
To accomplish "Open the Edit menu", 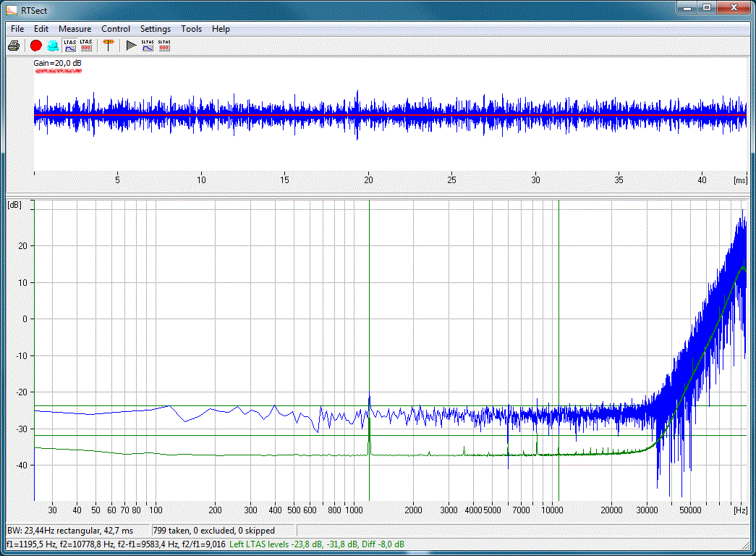I will [41, 29].
